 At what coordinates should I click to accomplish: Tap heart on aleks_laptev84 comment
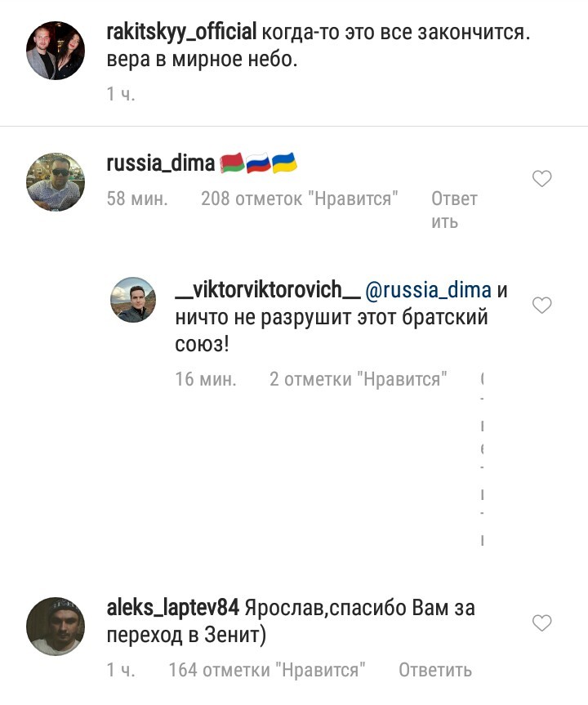541,623
